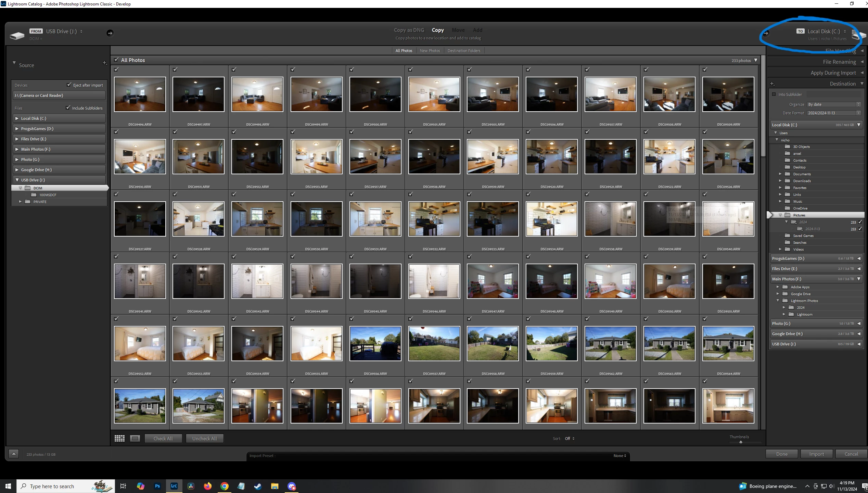Uncheck Include Subfolders option
Viewport: 868px width, 493px height.
click(68, 108)
